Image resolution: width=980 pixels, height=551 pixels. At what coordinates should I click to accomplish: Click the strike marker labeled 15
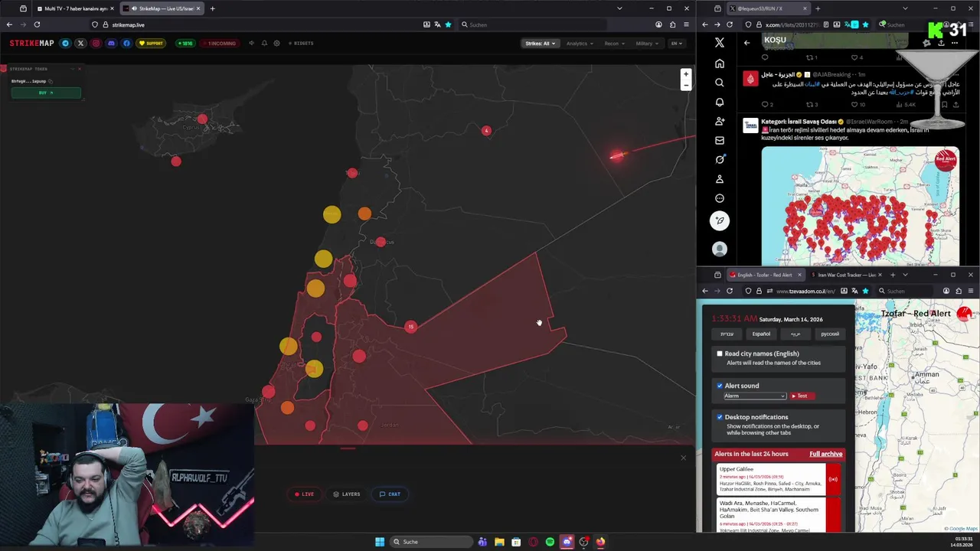tap(411, 327)
